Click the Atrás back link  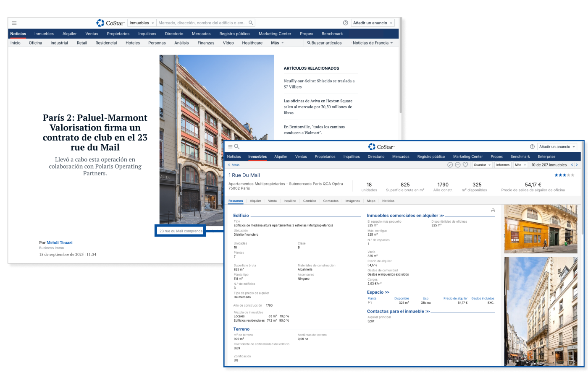point(234,165)
